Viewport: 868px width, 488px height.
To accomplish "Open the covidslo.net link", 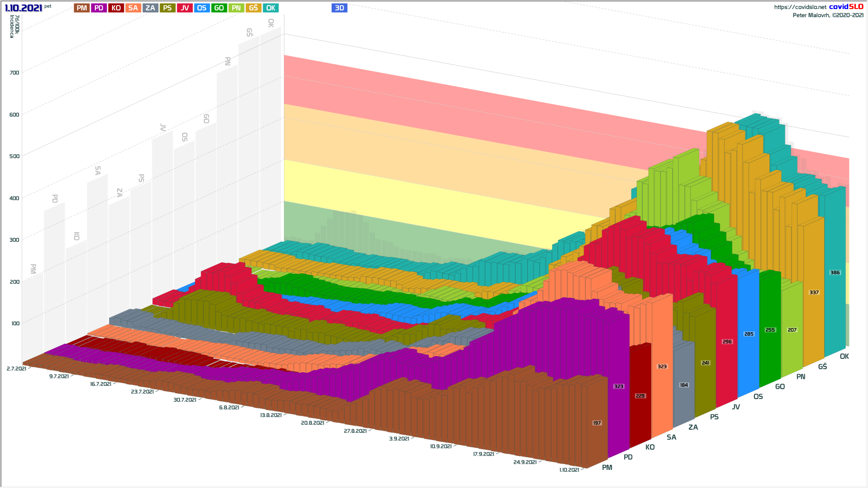I will (x=800, y=7).
